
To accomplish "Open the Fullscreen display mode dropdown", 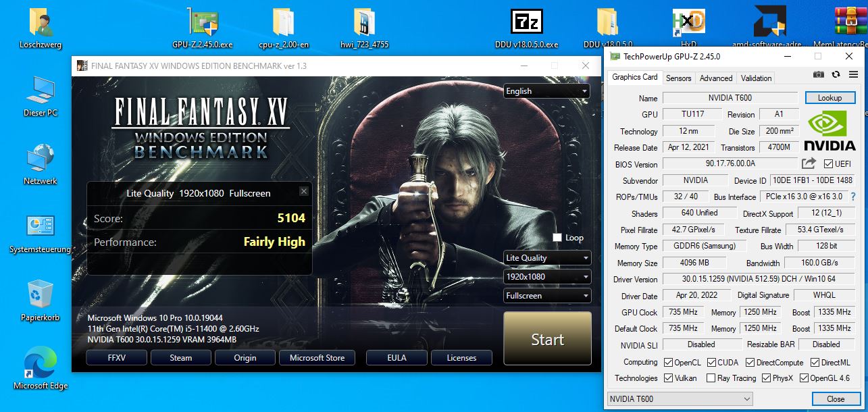I will 547,296.
